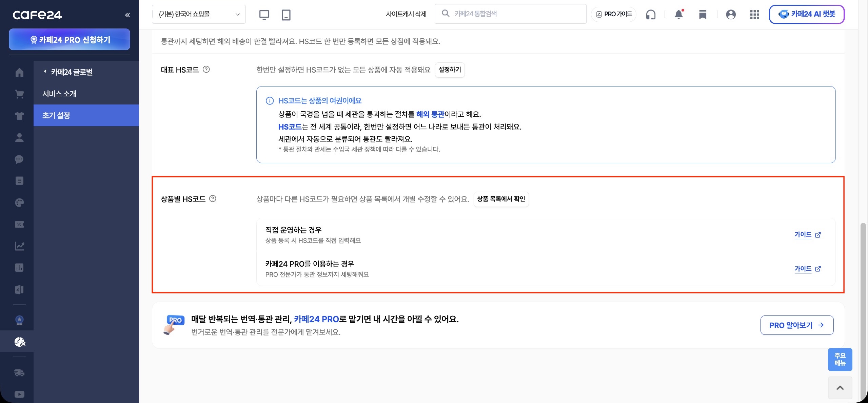This screenshot has height=403, width=868.
Task: Open the board document icon in sidebar
Action: coord(19,181)
